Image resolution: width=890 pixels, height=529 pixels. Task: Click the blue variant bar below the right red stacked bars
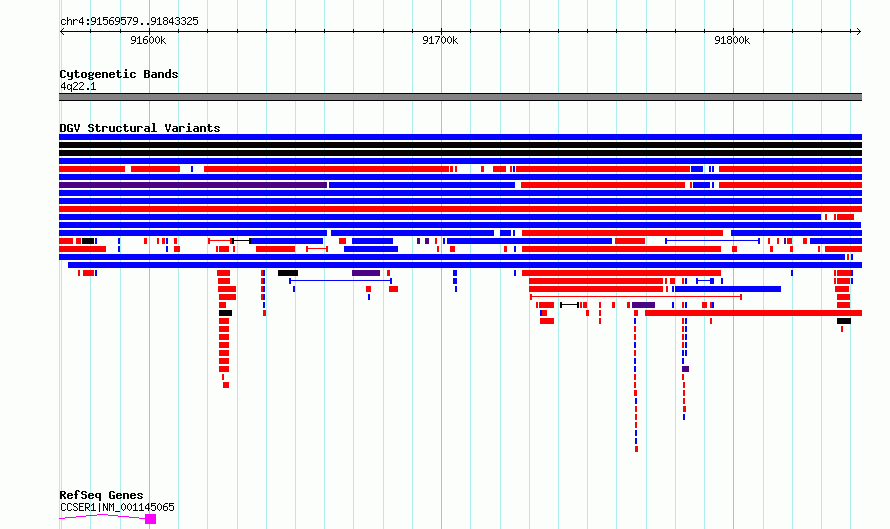point(728,289)
